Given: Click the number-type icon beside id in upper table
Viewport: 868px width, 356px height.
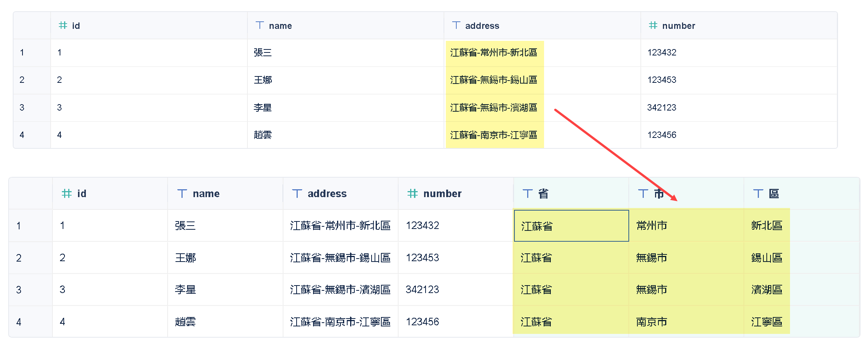Looking at the screenshot, I should [63, 25].
